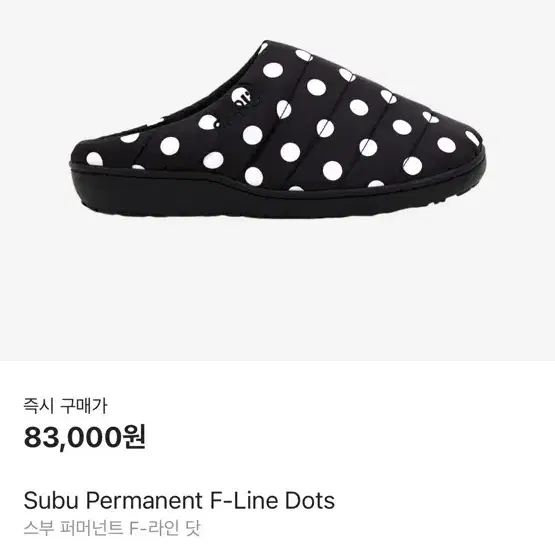The height and width of the screenshot is (555, 555).
Task: Open the polka-dot slipper product image
Action: pyautogui.click(x=278, y=130)
